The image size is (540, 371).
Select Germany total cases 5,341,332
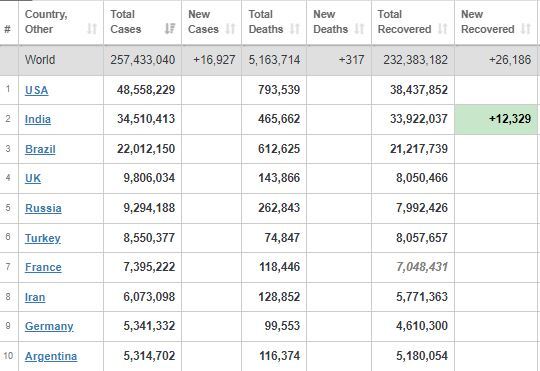149,326
